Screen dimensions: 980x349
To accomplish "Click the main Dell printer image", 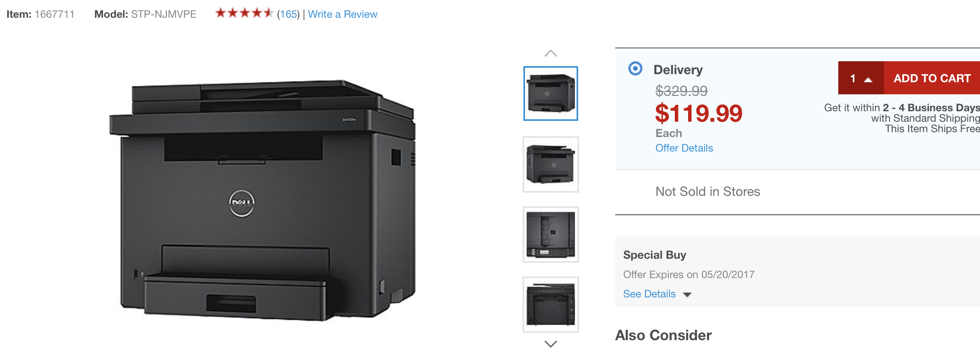I will pos(263,200).
